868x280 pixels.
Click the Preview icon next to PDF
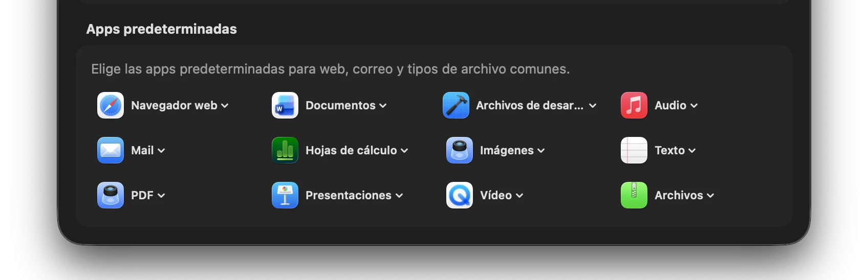[111, 195]
